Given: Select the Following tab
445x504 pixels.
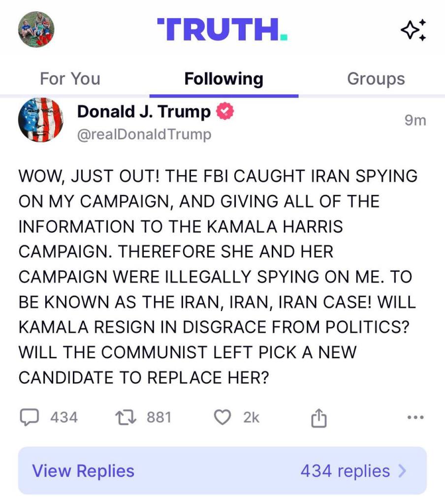Looking at the screenshot, I should coord(223,79).
